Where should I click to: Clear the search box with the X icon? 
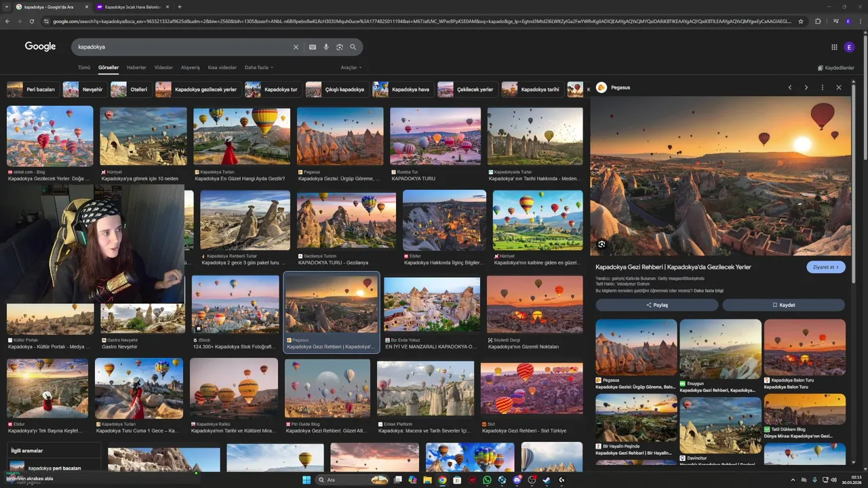pyautogui.click(x=296, y=47)
